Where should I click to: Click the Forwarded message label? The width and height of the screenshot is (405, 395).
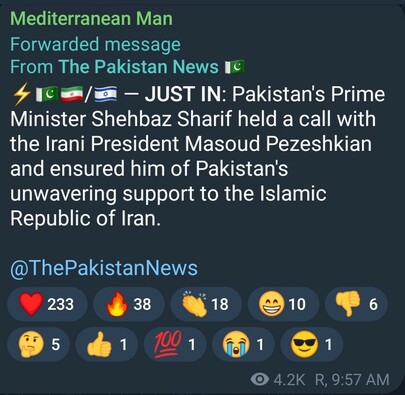point(95,45)
